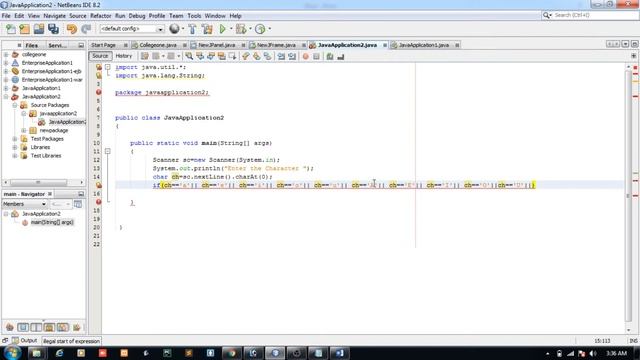Expand the Test Packages node
This screenshot has width=640, height=360.
(15, 139)
